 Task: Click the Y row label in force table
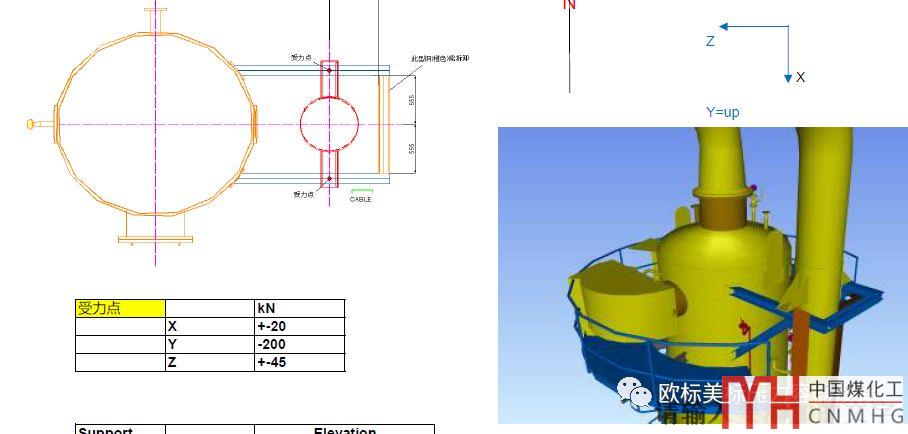pos(210,344)
